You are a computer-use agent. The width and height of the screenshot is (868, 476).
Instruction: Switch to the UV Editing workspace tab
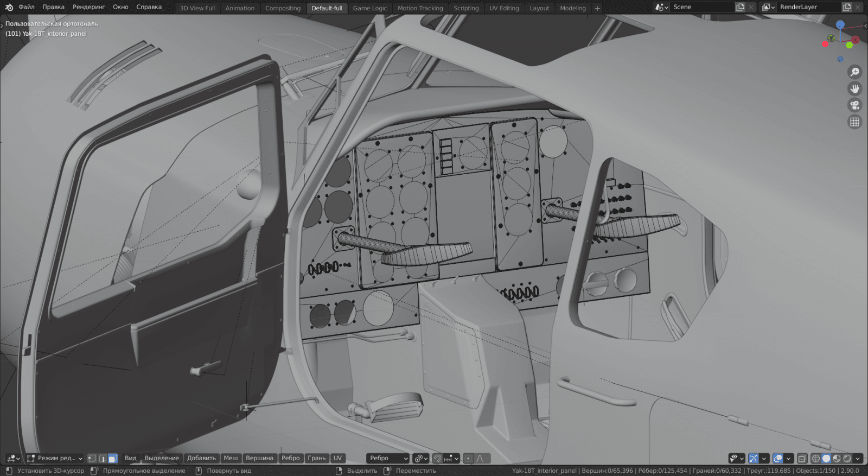[504, 8]
